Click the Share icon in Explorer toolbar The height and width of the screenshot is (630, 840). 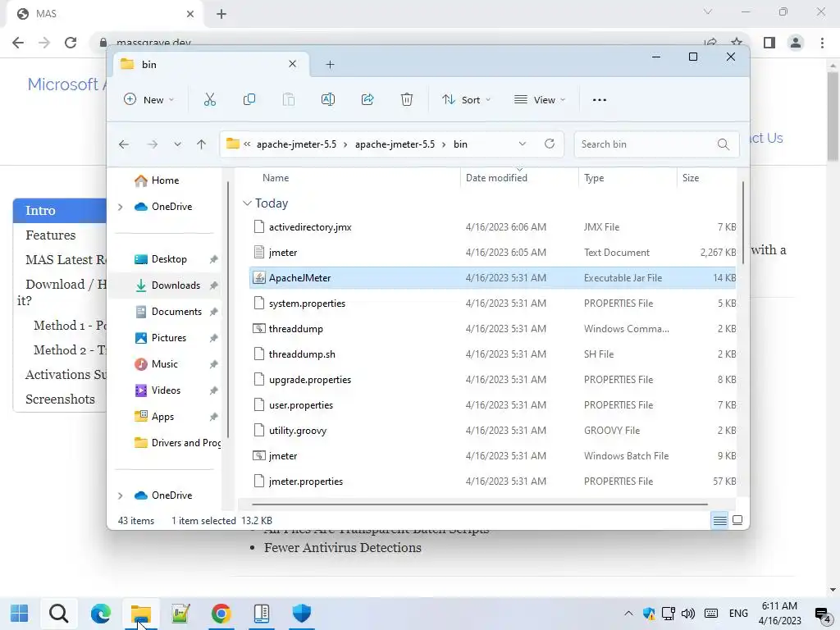click(367, 99)
